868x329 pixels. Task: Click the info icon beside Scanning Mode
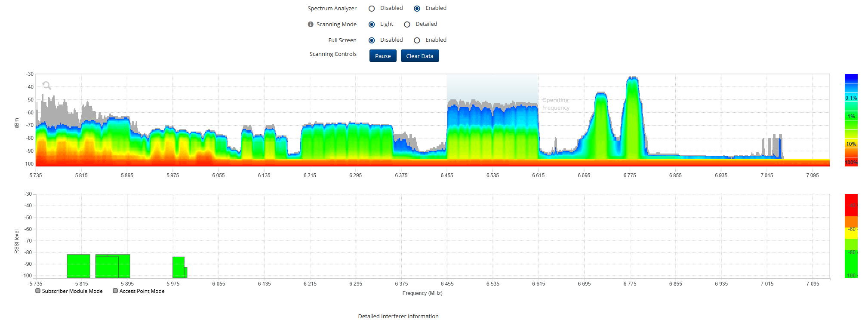(311, 25)
